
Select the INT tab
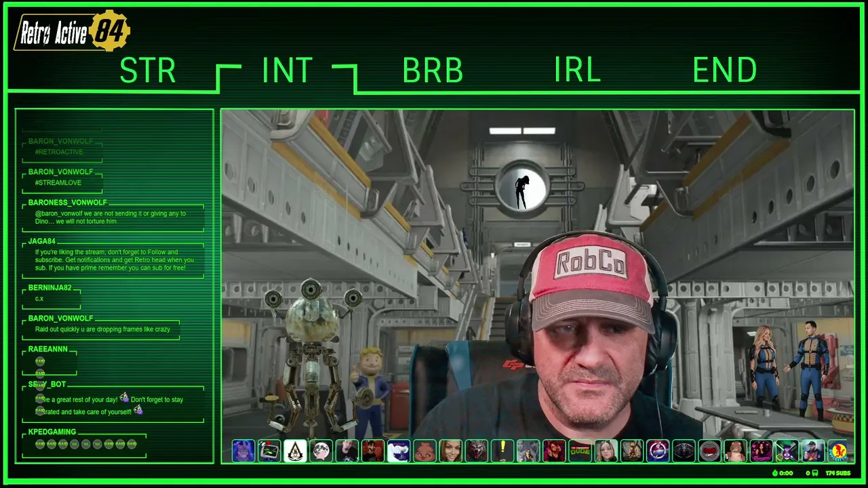coord(288,70)
